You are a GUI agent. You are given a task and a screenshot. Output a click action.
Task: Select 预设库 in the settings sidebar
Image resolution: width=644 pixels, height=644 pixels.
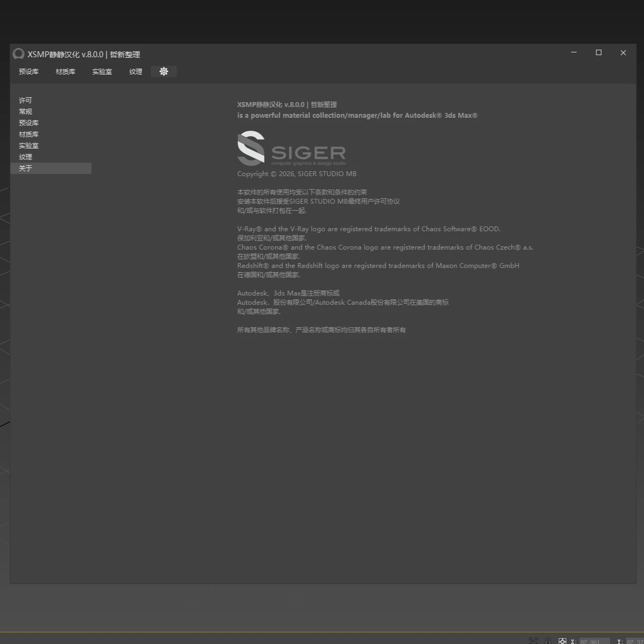(x=51, y=123)
